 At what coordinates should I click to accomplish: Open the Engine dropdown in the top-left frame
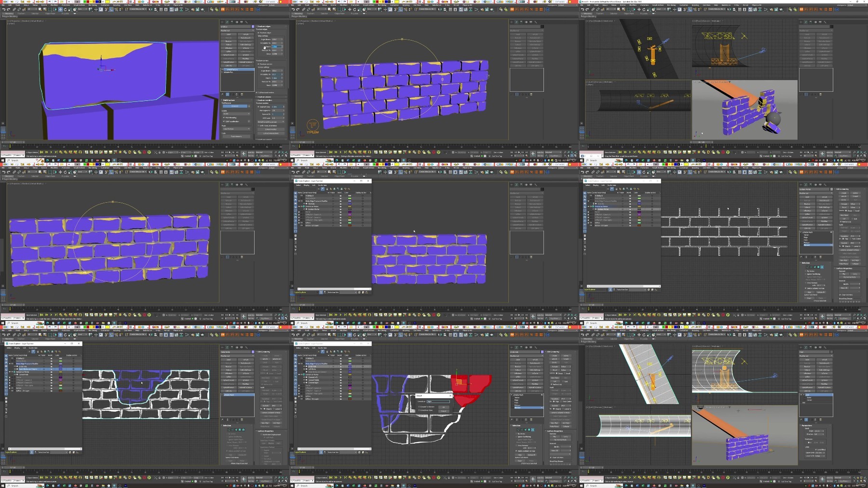point(236,114)
